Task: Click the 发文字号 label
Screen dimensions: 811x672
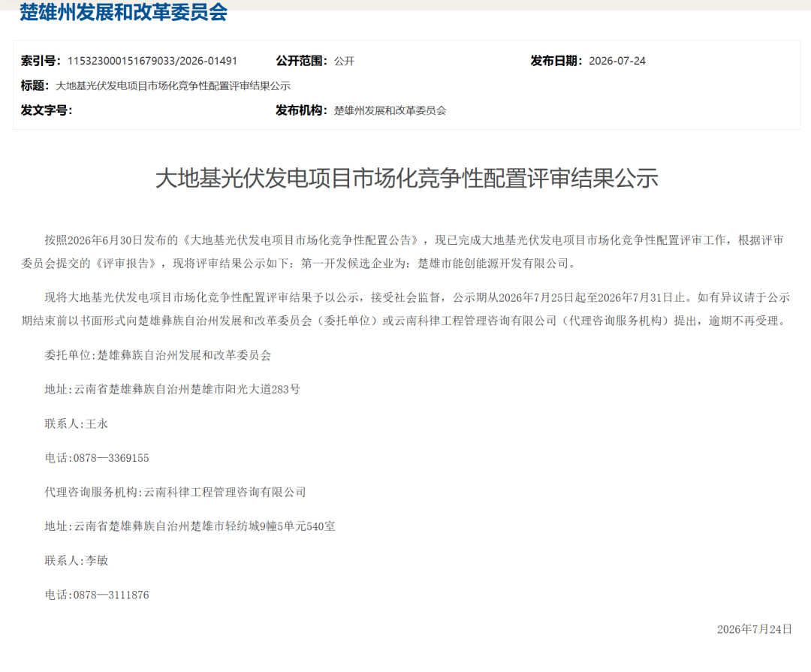Action: click(47, 110)
